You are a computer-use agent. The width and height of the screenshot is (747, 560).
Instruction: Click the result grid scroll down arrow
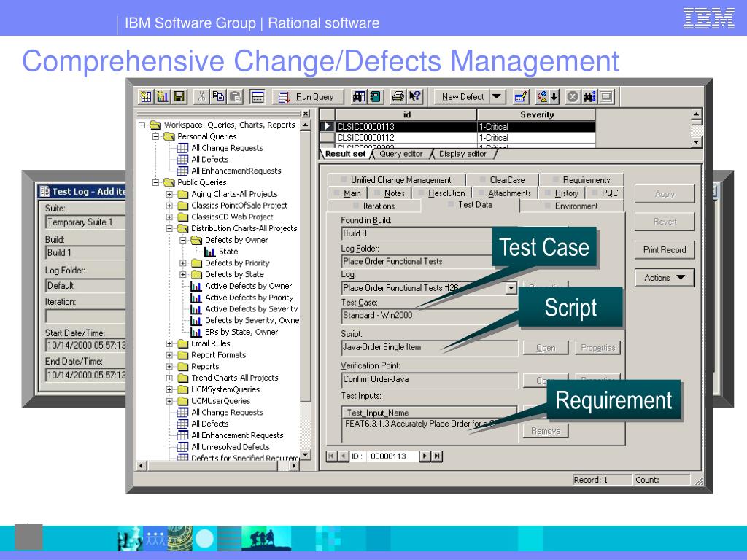[x=696, y=142]
